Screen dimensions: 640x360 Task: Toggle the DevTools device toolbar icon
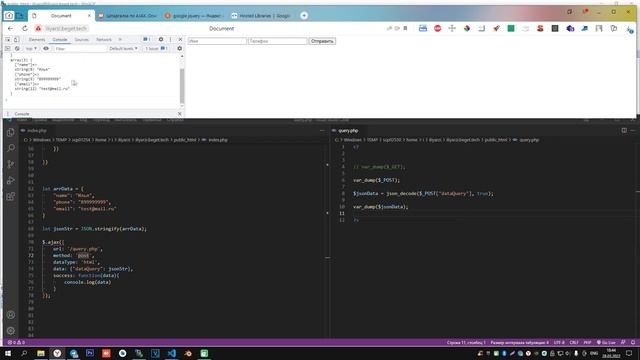click(16, 40)
